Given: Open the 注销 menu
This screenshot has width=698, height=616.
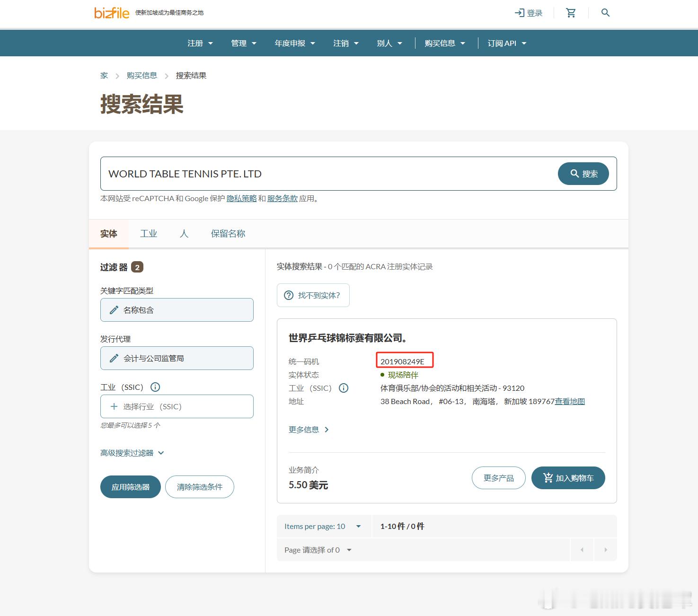Looking at the screenshot, I should 346,43.
